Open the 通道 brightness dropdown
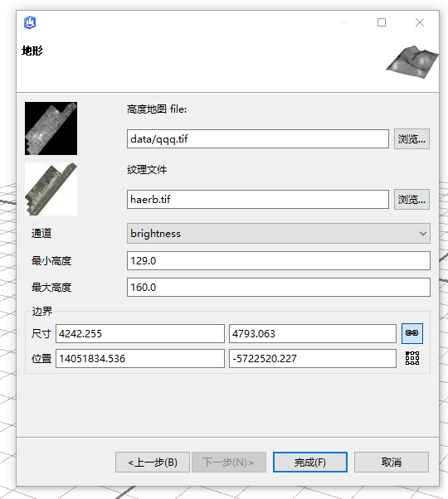 tap(278, 233)
